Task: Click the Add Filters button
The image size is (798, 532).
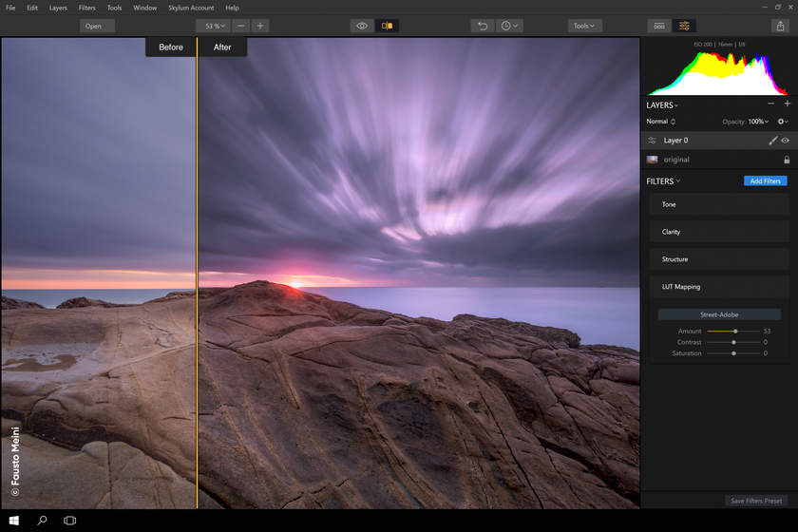Action: click(766, 181)
